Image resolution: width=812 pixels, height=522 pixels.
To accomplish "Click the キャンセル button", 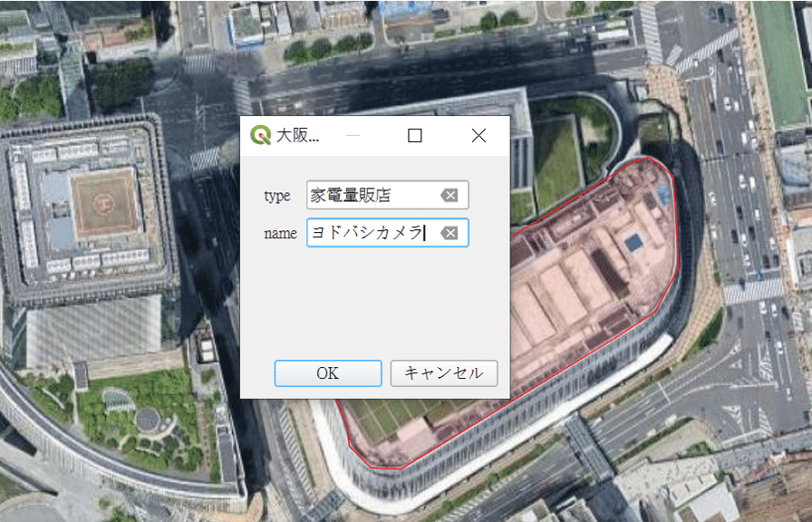I will [444, 373].
